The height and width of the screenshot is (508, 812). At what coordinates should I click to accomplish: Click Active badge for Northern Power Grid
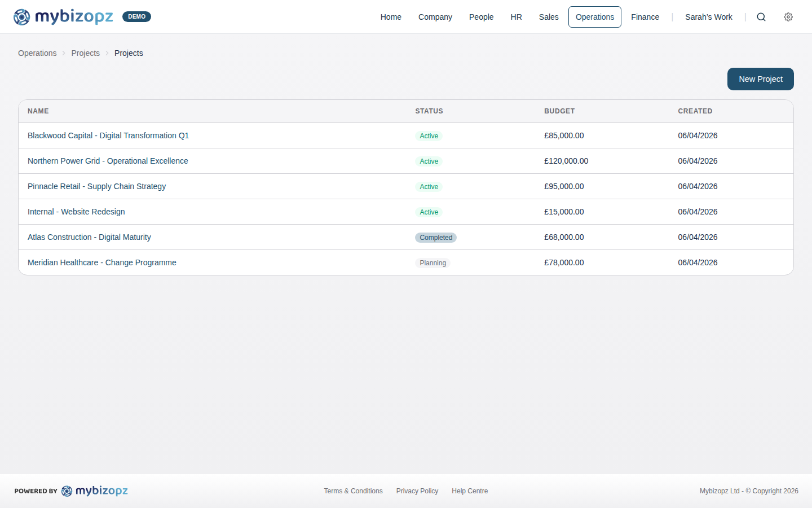[429, 161]
